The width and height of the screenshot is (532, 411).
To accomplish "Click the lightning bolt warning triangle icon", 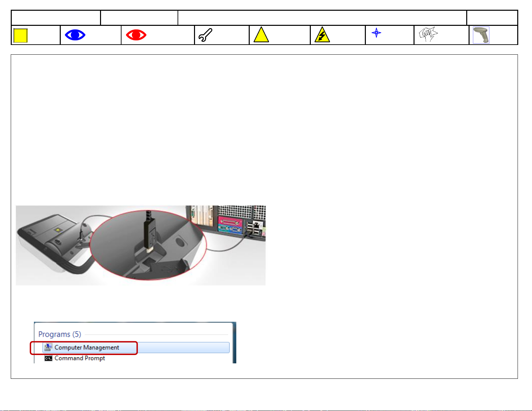I will 322,35.
